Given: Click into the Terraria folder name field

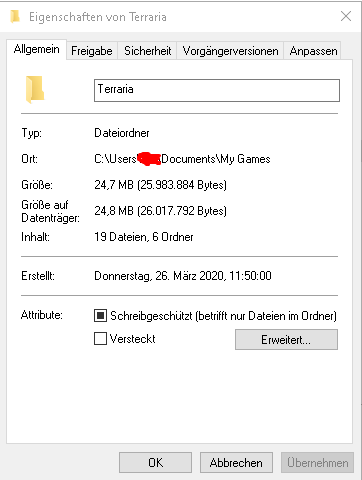Looking at the screenshot, I should click(217, 90).
